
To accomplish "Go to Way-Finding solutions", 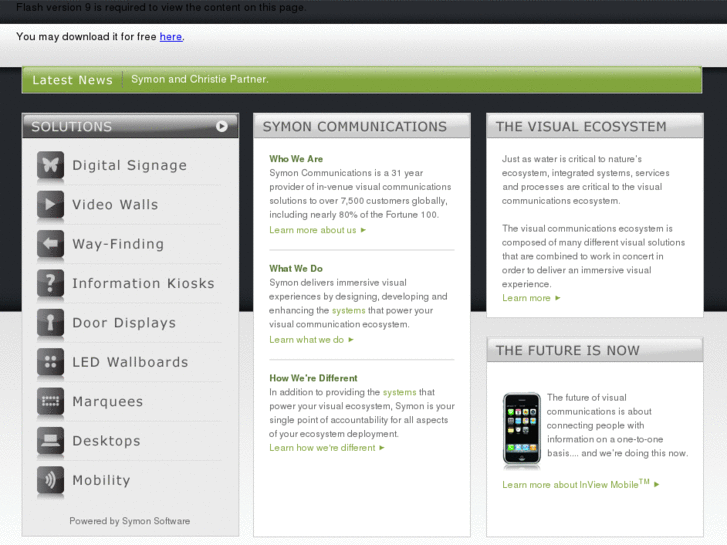I will point(118,244).
